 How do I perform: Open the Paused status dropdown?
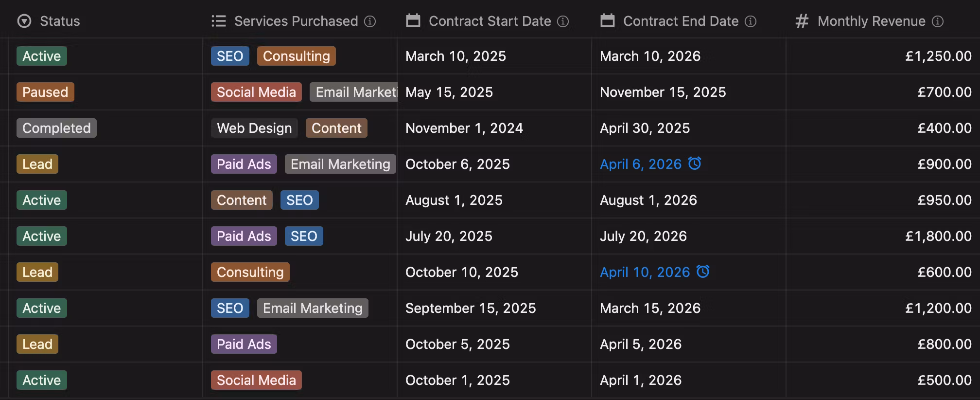[45, 92]
